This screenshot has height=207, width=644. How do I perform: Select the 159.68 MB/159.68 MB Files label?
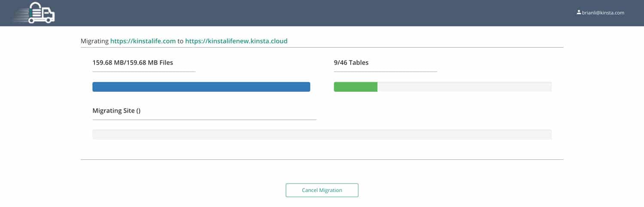[x=133, y=63]
